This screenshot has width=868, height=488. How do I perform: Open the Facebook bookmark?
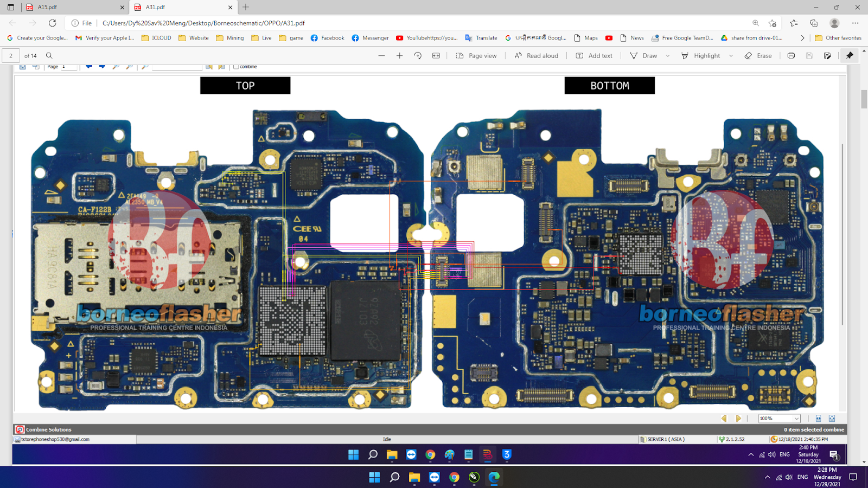[x=328, y=38]
